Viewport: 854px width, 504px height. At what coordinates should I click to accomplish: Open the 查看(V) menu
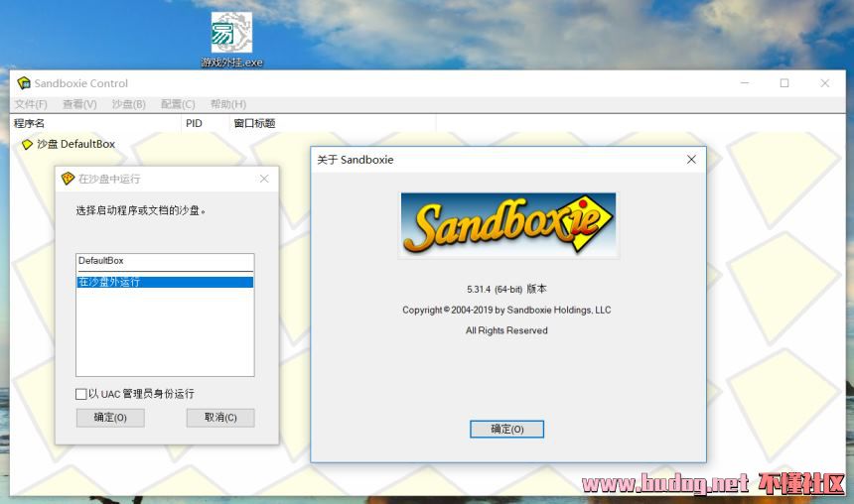pyautogui.click(x=79, y=104)
